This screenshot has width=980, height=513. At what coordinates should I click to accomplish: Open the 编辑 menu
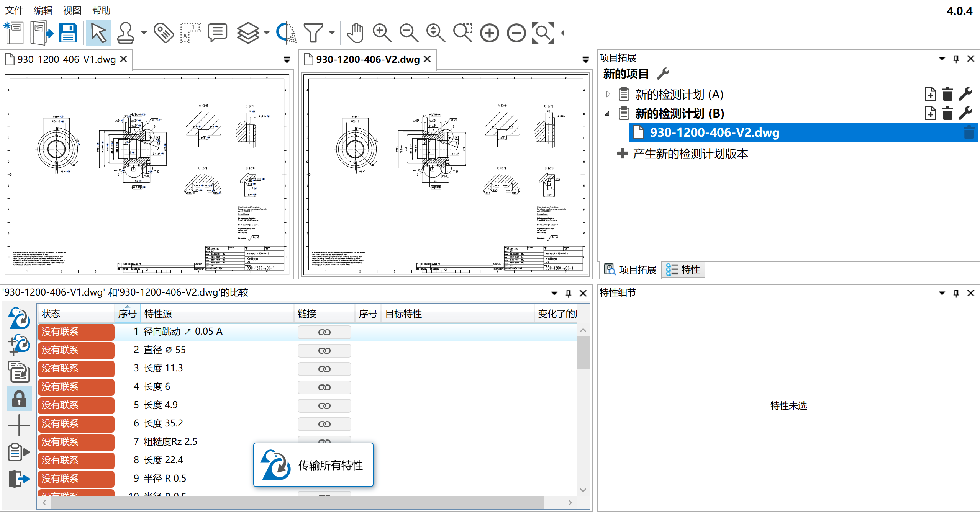(43, 10)
